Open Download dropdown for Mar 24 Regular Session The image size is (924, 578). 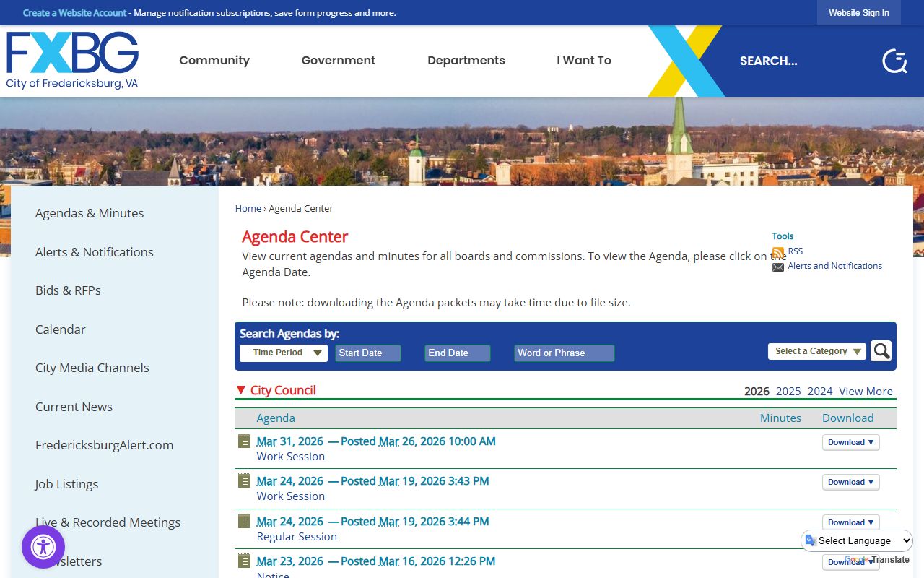(851, 522)
